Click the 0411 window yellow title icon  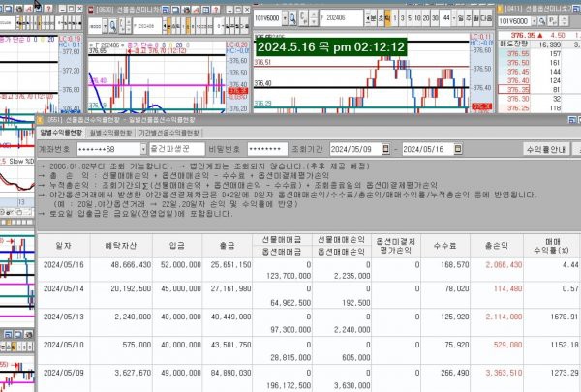click(501, 9)
